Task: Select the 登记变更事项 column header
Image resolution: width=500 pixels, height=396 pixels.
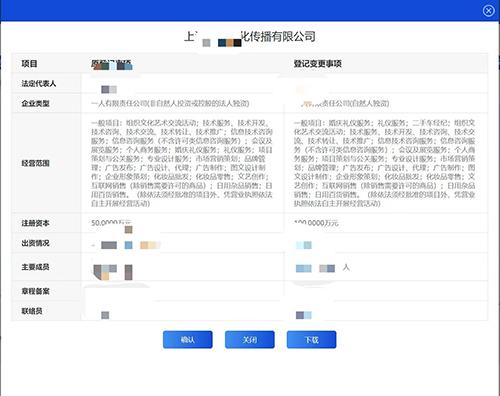Action: 318,64
